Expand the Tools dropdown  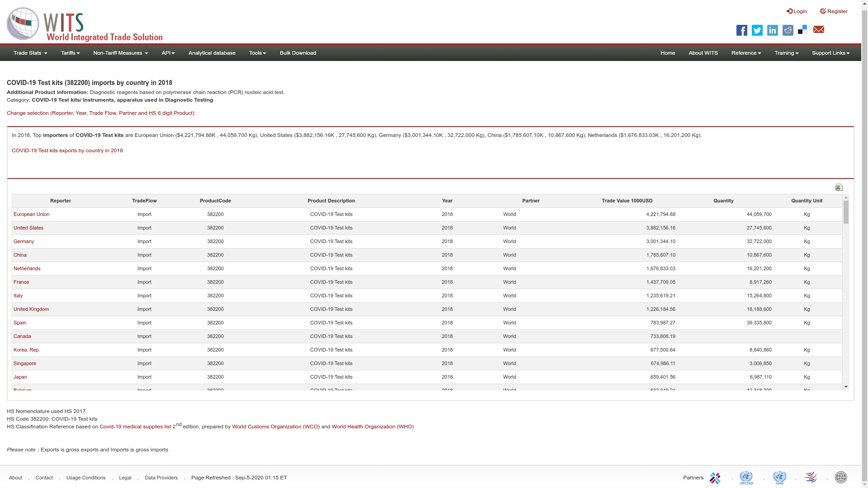[258, 53]
